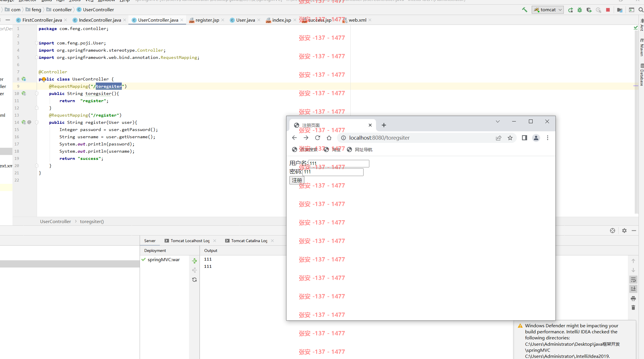Toggle the browser side panel icon

525,138
